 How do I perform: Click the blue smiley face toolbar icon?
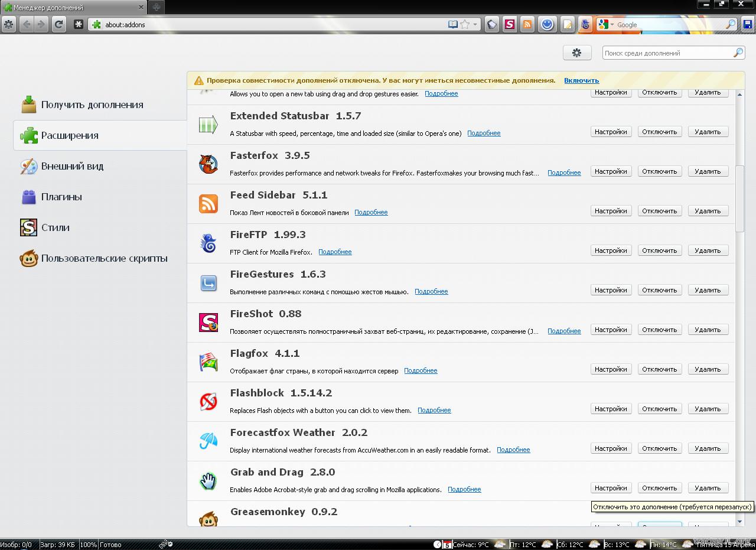(547, 24)
